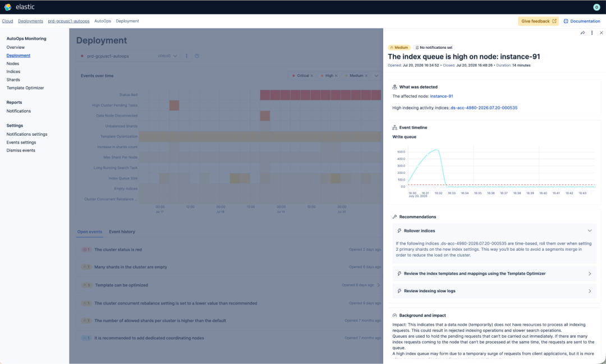Click the High Cluster Pending Tasks event cell
Image resolution: width=606 pixels, height=364 pixels.
(x=175, y=105)
